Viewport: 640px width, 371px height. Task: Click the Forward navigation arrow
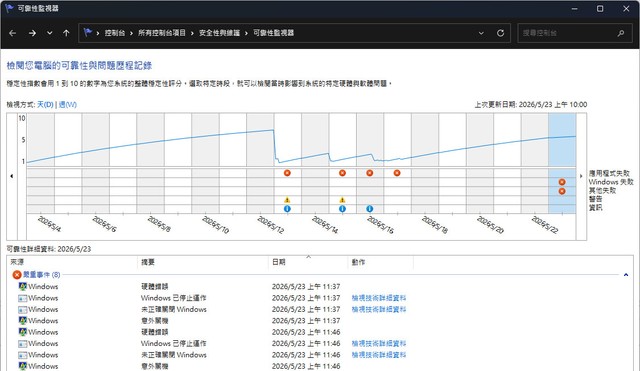point(32,33)
